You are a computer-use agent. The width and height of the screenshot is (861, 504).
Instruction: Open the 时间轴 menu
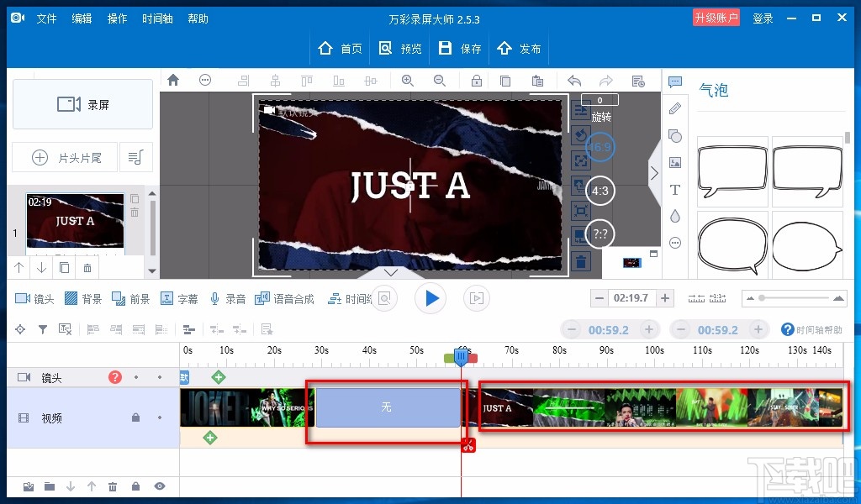[157, 18]
